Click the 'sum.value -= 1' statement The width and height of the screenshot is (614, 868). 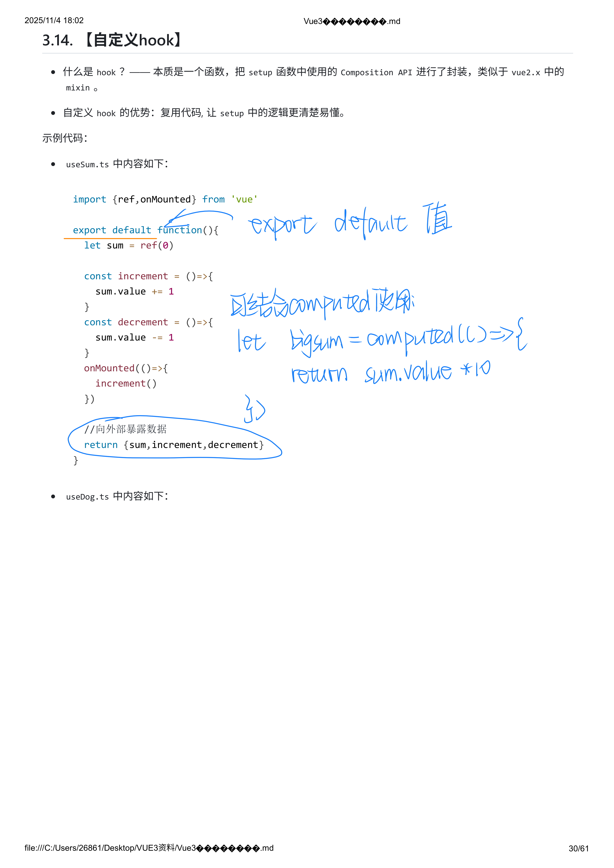(x=134, y=338)
